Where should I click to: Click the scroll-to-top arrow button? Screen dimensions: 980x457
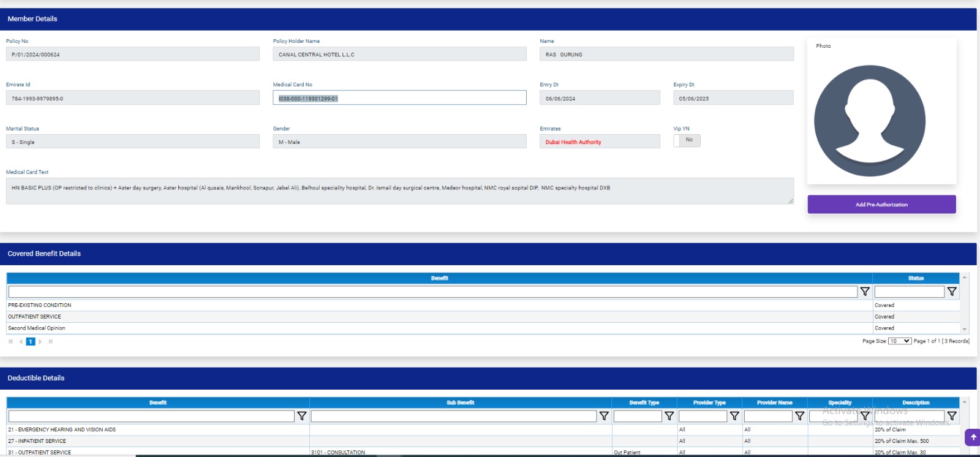click(x=973, y=437)
